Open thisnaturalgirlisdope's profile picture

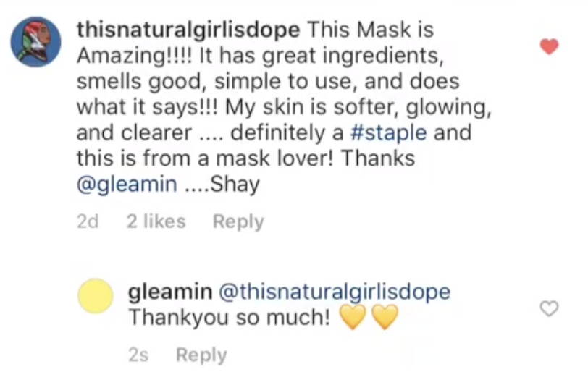click(35, 41)
